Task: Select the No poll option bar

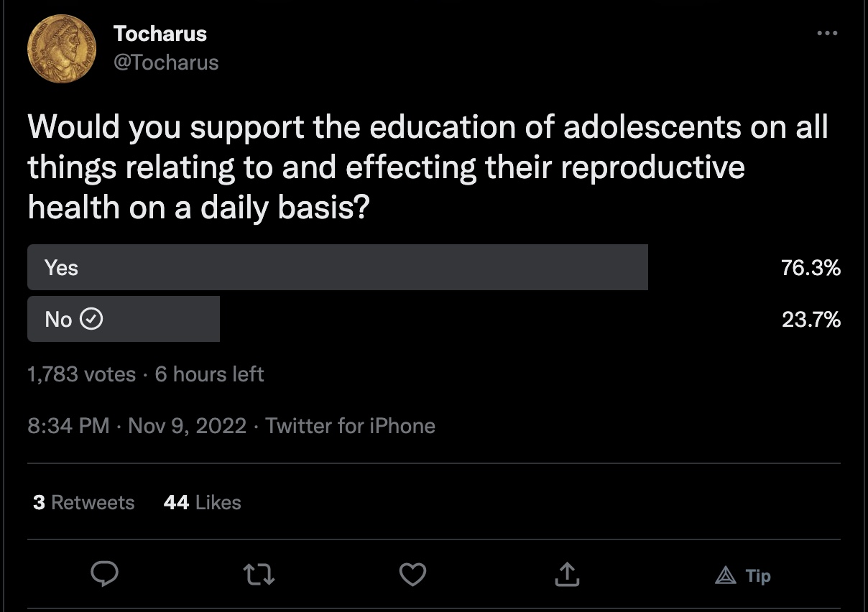Action: (x=124, y=319)
